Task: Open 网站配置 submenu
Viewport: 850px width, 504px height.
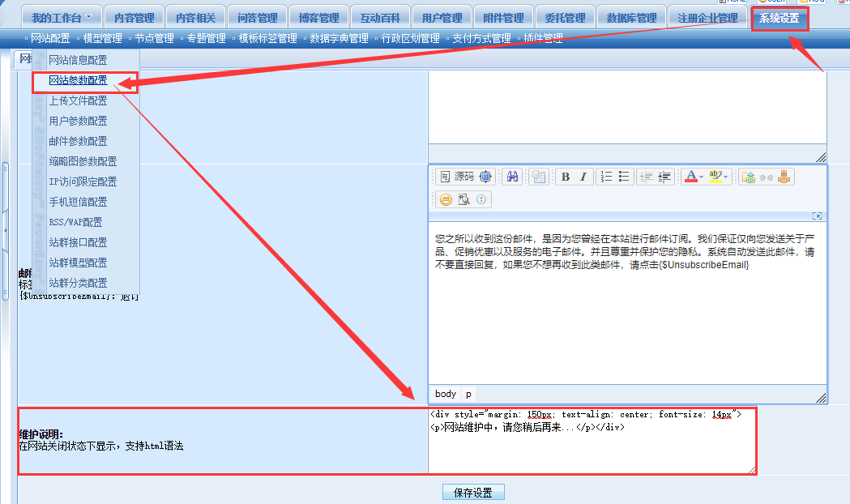Action: coord(50,38)
